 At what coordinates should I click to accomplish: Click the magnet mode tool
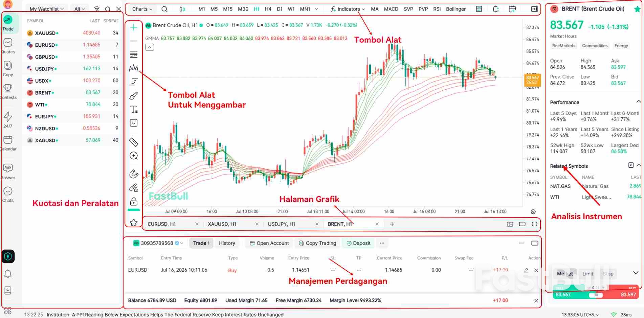pos(134,174)
